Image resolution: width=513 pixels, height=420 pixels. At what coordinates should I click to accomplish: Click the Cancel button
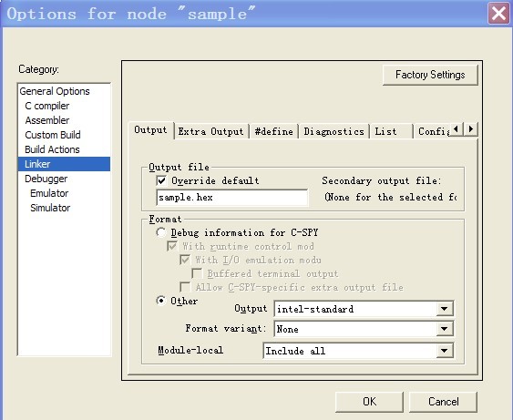point(444,402)
